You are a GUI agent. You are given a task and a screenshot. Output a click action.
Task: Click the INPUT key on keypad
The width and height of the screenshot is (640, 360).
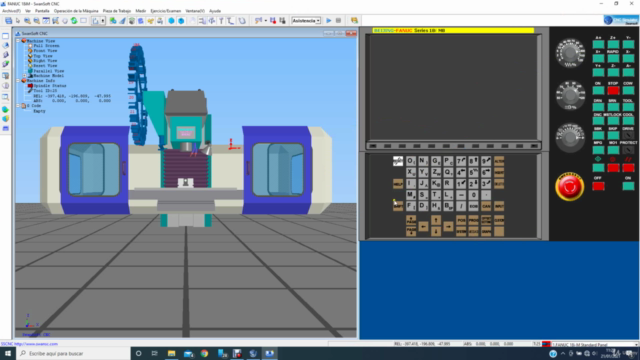pyautogui.click(x=499, y=207)
